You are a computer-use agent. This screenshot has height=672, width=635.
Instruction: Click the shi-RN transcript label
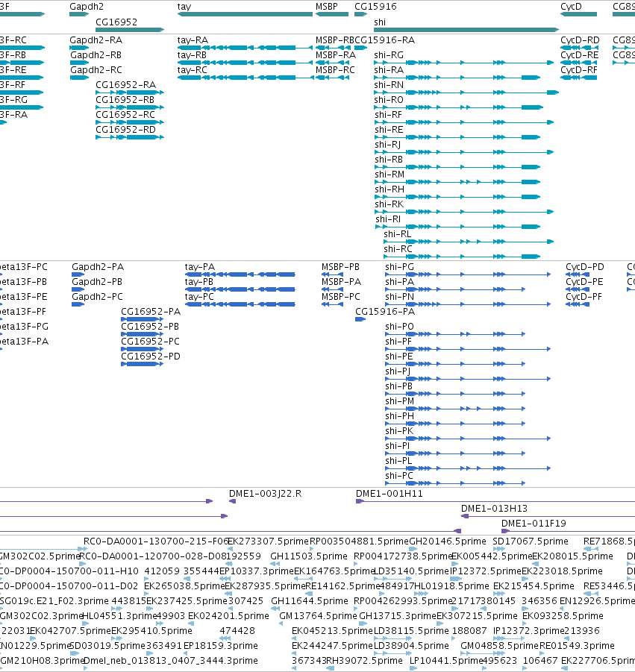click(x=389, y=84)
